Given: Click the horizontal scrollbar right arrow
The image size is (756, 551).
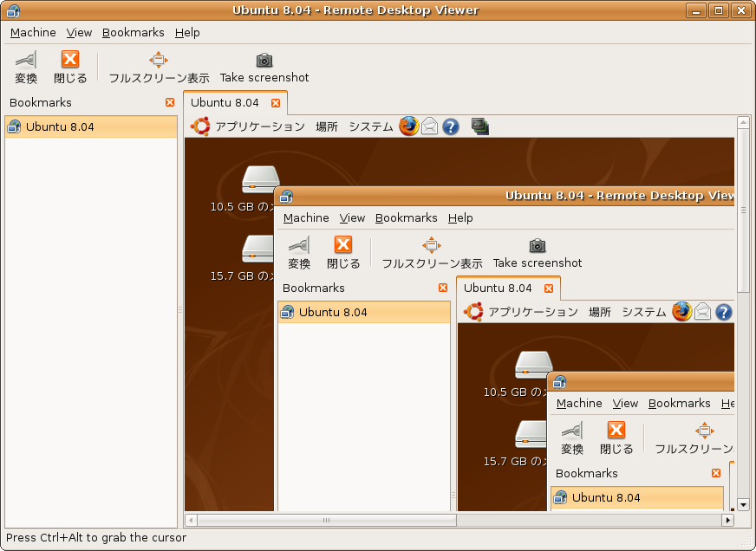Looking at the screenshot, I should point(727,520).
